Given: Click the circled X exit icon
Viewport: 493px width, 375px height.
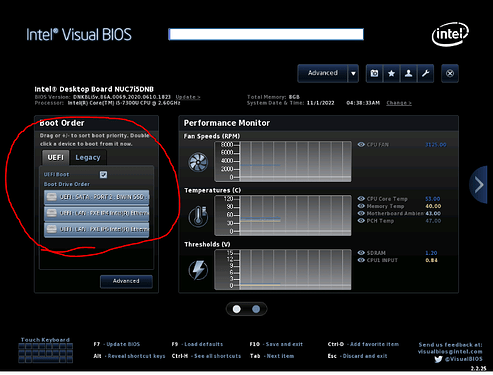Looking at the screenshot, I should click(x=450, y=73).
